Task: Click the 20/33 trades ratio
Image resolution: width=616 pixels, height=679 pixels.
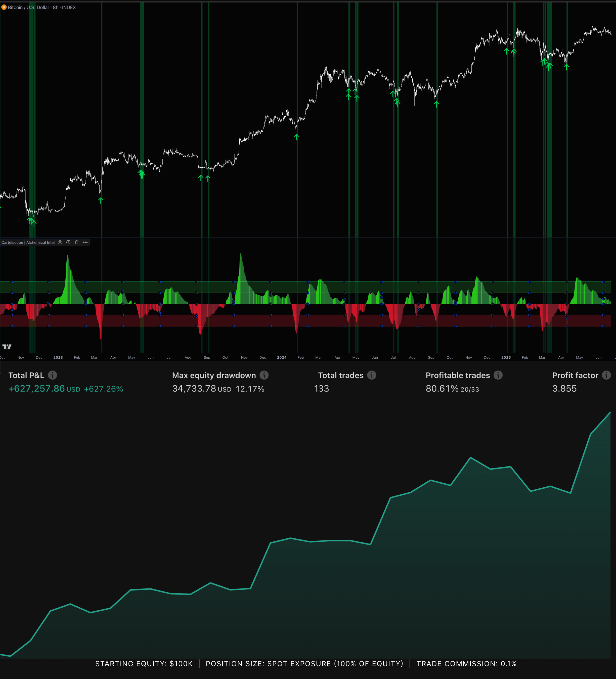Action: click(x=469, y=389)
